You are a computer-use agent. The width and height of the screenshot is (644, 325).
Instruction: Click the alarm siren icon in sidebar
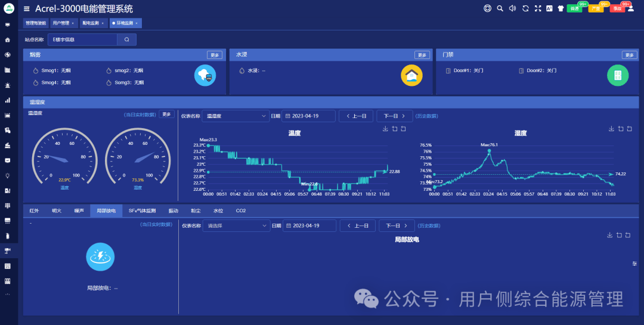7,85
